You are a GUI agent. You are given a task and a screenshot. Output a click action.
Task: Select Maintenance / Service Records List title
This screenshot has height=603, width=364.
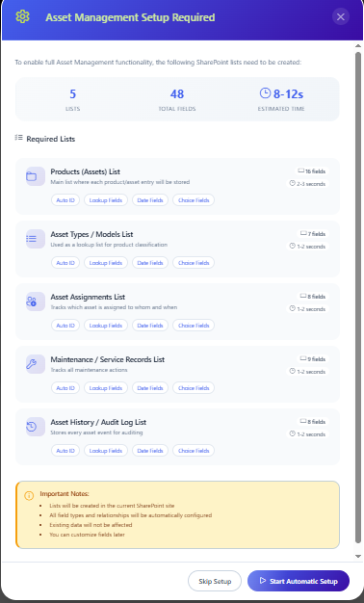tap(108, 359)
